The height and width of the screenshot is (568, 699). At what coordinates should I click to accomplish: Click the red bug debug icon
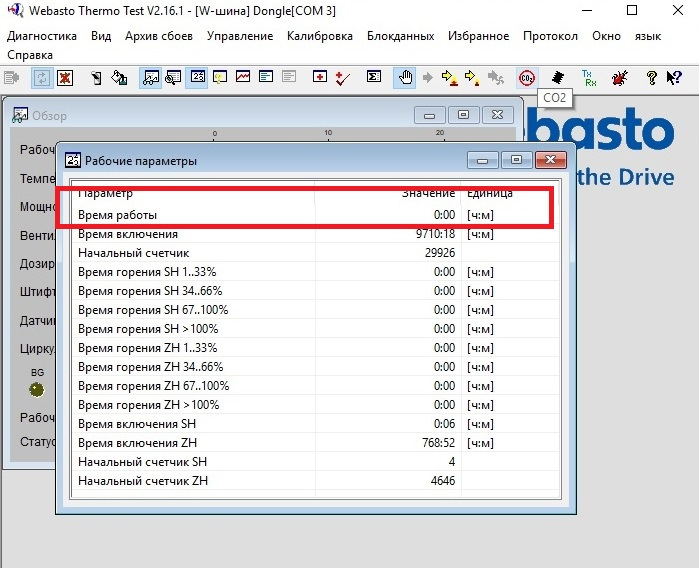point(619,77)
